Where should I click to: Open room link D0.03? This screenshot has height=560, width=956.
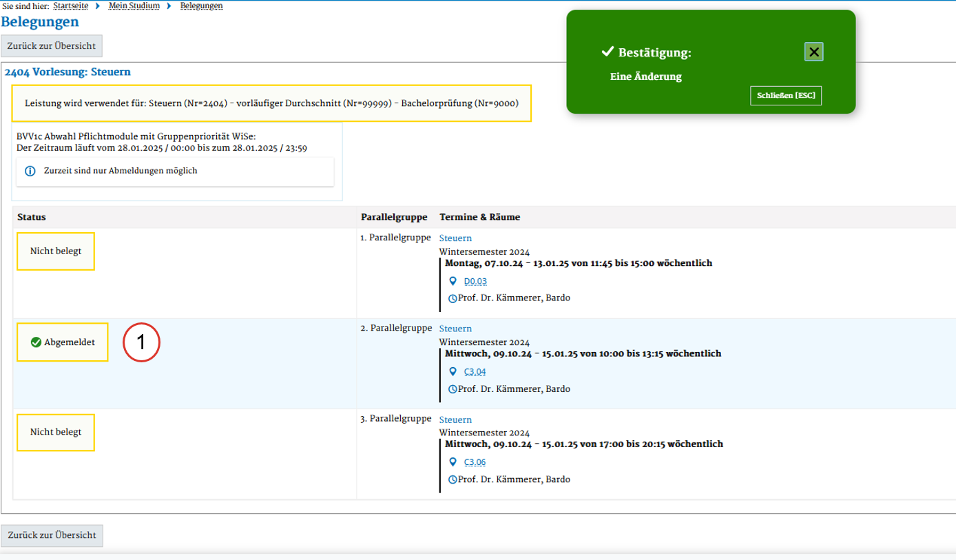[475, 281]
